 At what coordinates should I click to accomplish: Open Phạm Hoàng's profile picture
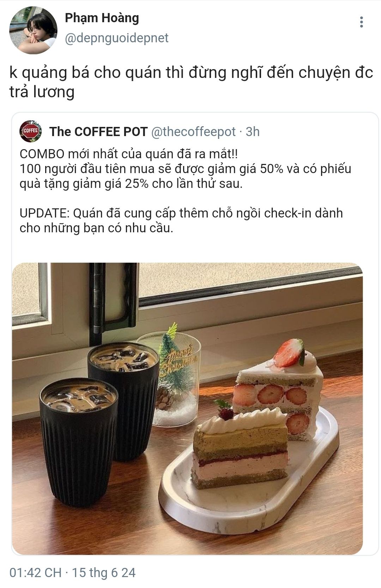point(33,30)
